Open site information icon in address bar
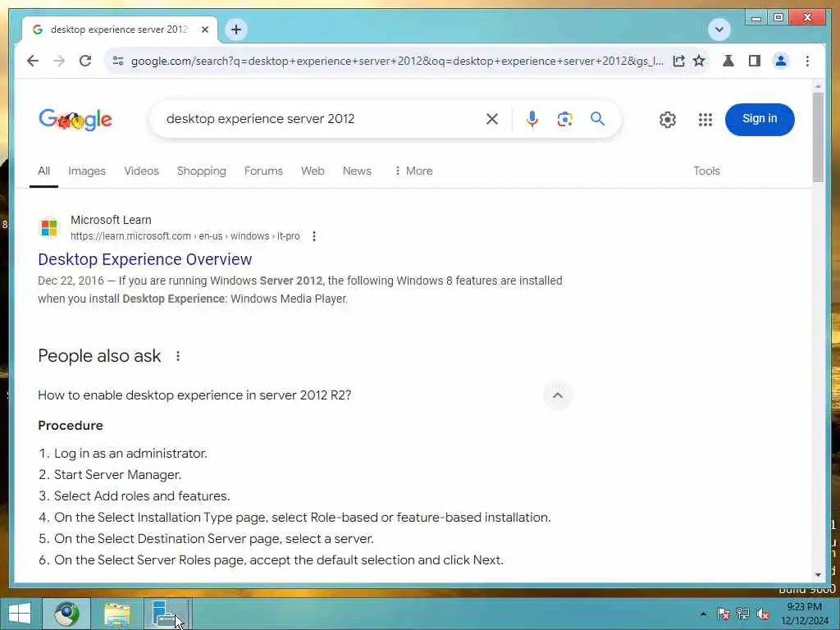Viewport: 840px width, 630px height. (118, 61)
